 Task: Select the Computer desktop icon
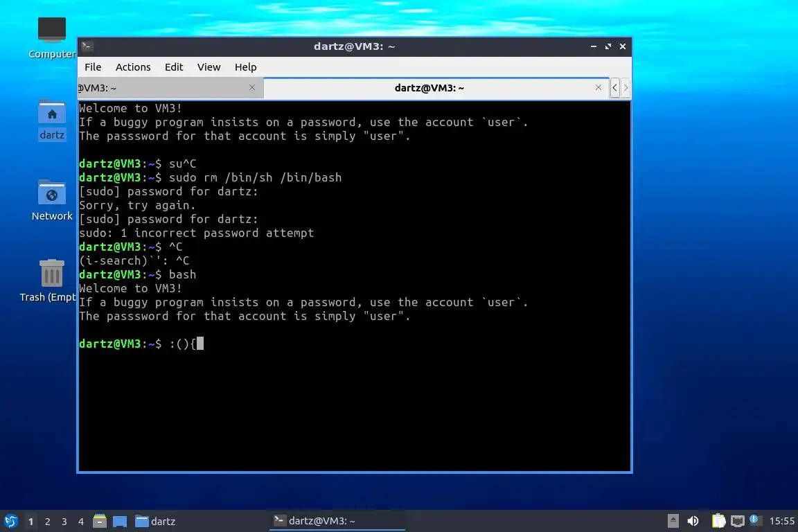[x=52, y=38]
